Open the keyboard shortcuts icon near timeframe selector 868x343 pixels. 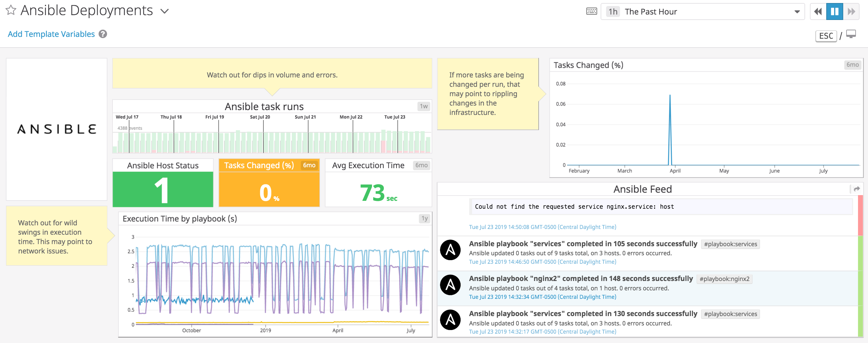(591, 11)
